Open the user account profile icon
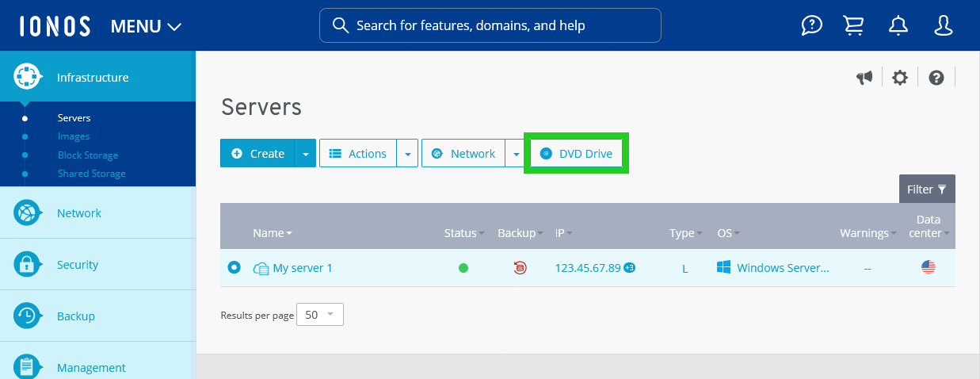Image resolution: width=980 pixels, height=379 pixels. 943,26
